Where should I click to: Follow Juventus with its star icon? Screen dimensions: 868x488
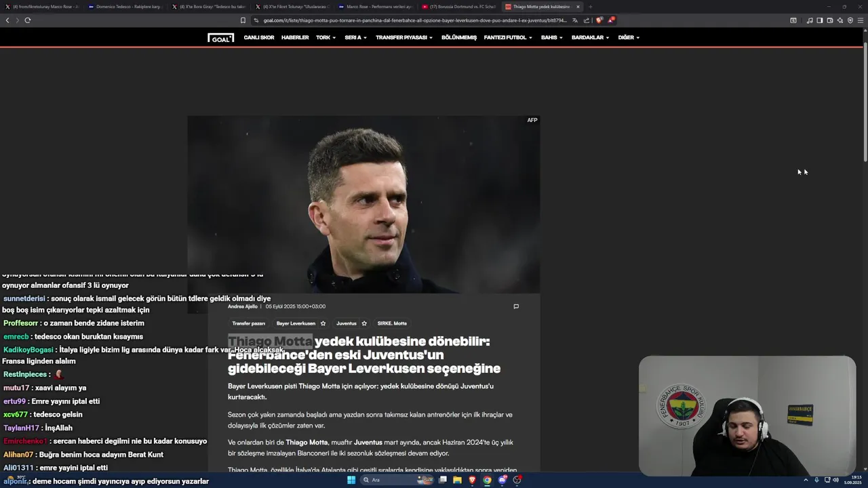coord(364,323)
